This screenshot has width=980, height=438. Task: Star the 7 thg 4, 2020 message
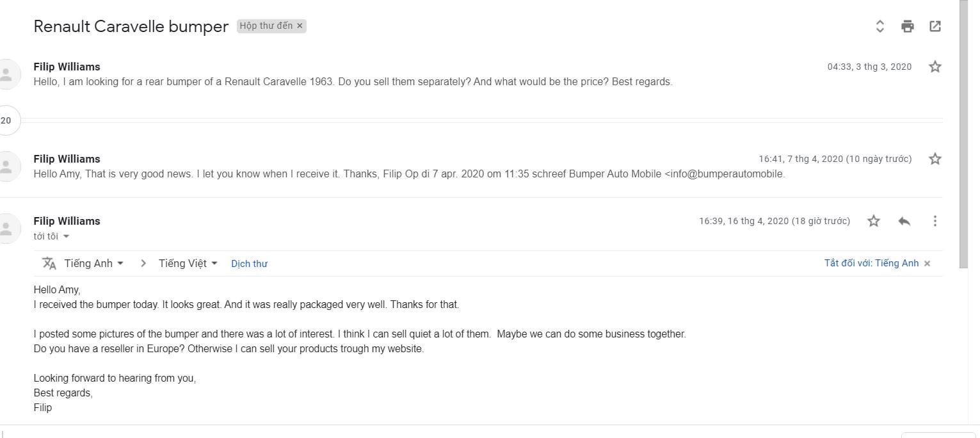(935, 159)
